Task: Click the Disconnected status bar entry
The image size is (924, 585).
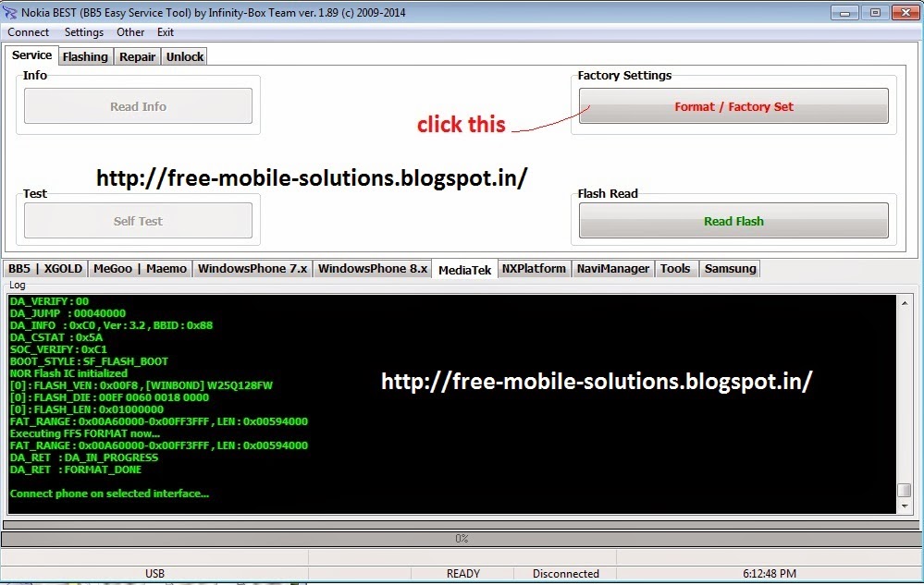Action: [566, 573]
